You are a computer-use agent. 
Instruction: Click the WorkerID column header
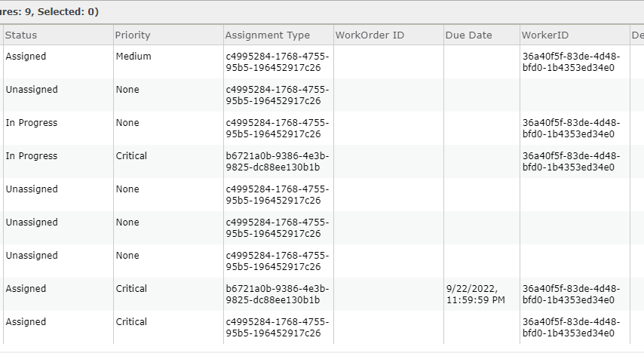tap(575, 35)
